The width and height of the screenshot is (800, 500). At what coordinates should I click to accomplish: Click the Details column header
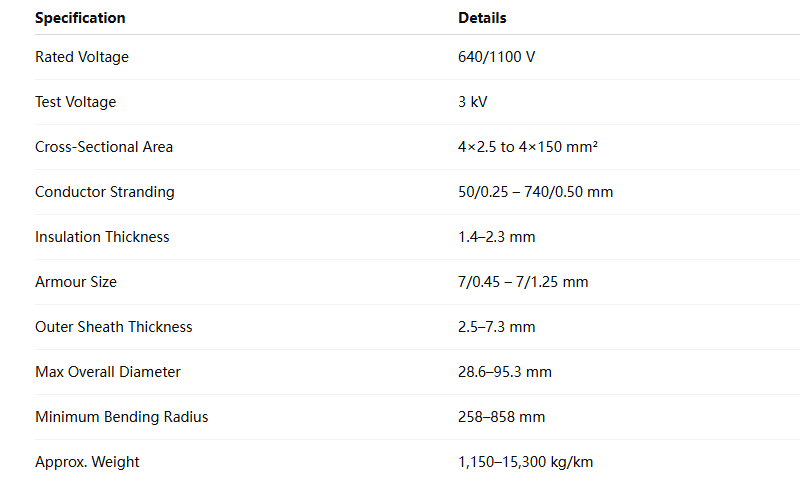click(x=482, y=18)
